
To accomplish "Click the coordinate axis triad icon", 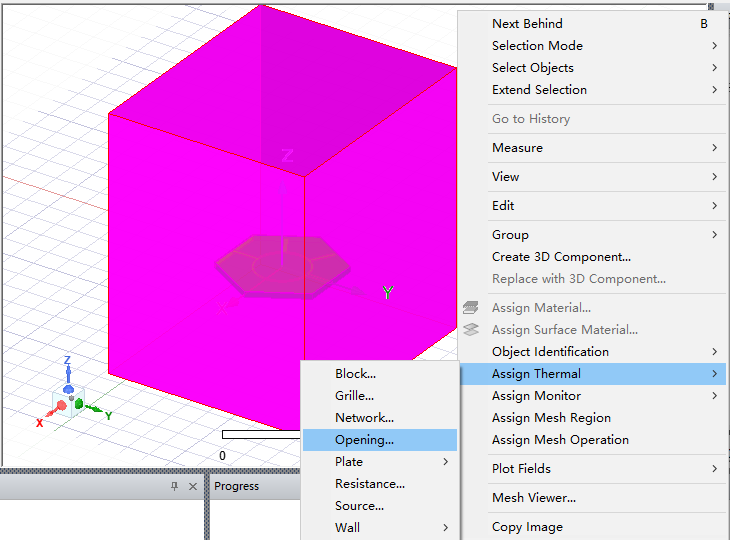I will pyautogui.click(x=70, y=394).
